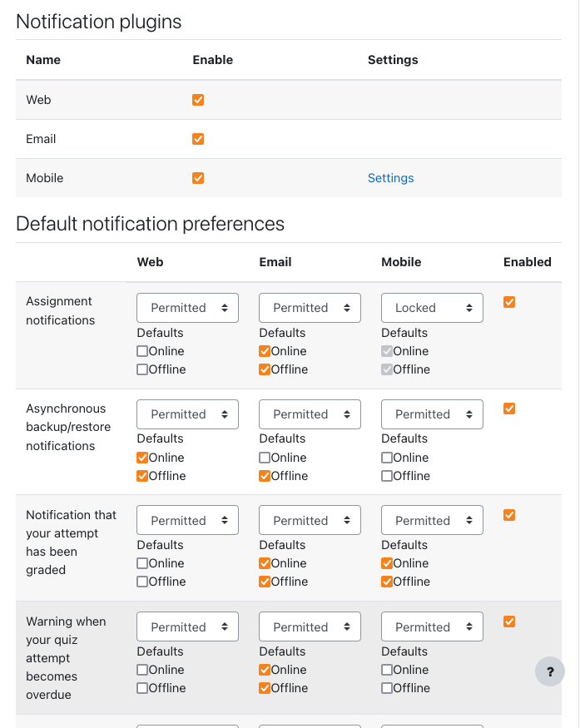Disable quiz overdue warning Enabled checkbox
The height and width of the screenshot is (728, 580).
pyautogui.click(x=509, y=622)
